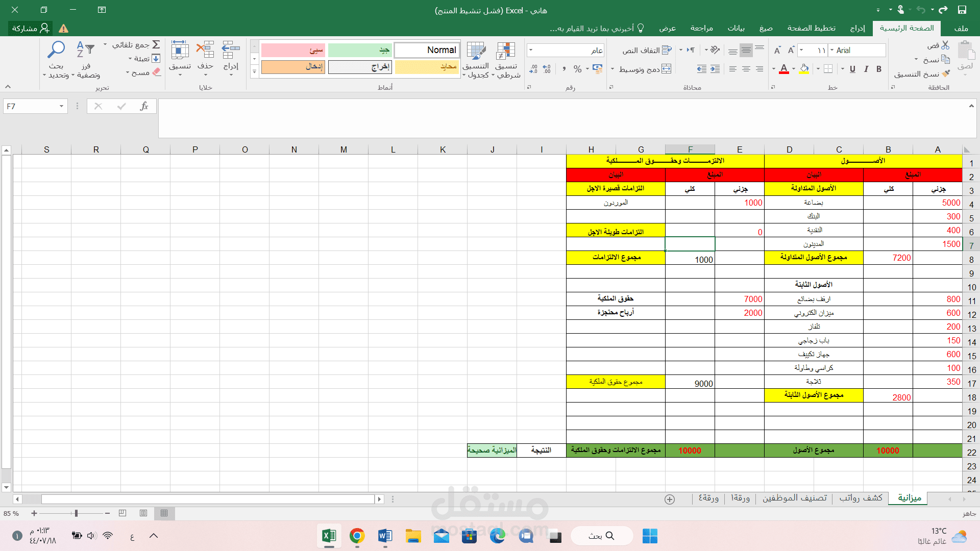
Task: Click the Cut (قص) scissors icon
Action: click(945, 45)
